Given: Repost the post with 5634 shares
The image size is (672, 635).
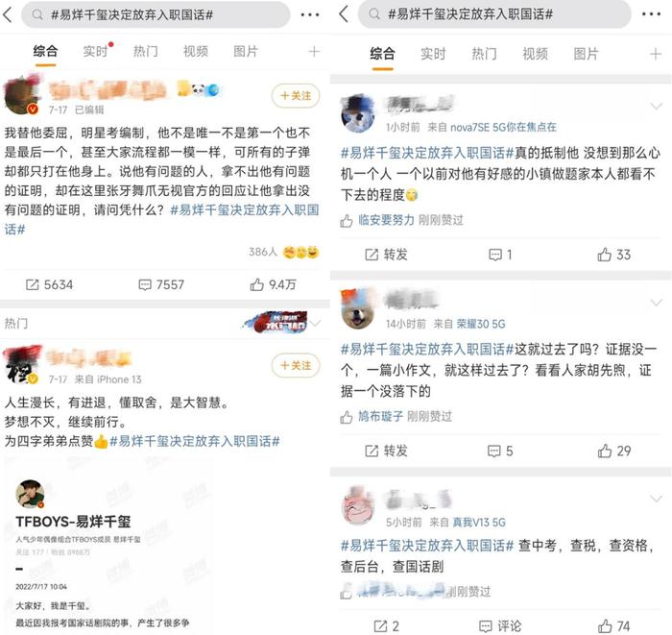Looking at the screenshot, I should coord(49,284).
